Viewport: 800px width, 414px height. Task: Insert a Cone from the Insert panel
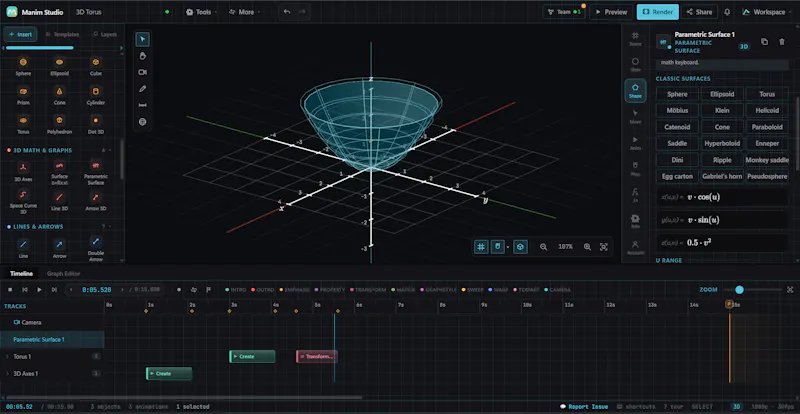[59, 95]
